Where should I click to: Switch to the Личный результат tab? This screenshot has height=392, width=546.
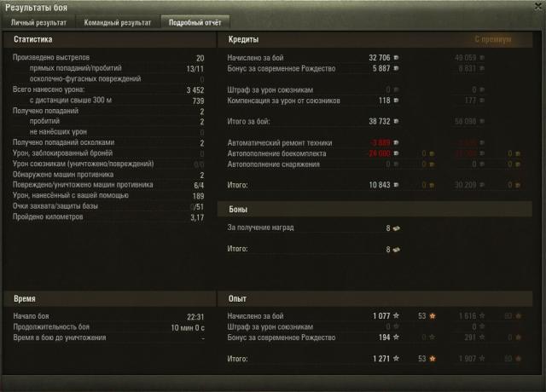pos(38,23)
